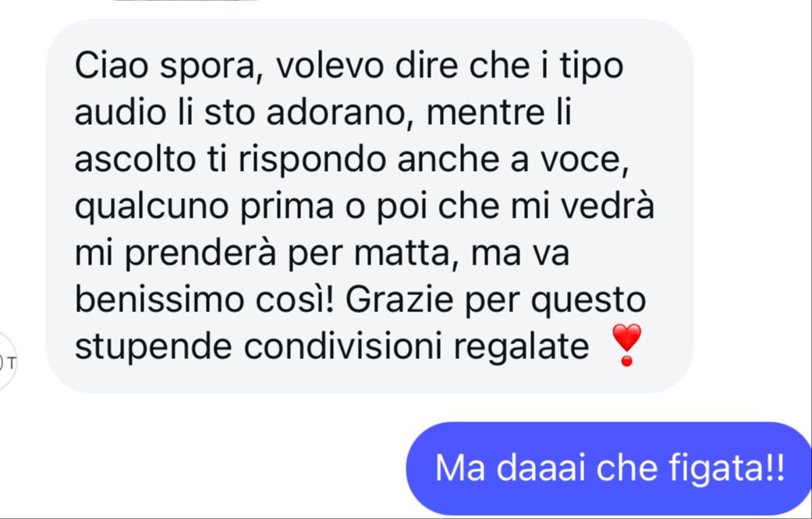Image resolution: width=812 pixels, height=519 pixels.
Task: Tap the word 'questo' in the received message
Action: 589,300
